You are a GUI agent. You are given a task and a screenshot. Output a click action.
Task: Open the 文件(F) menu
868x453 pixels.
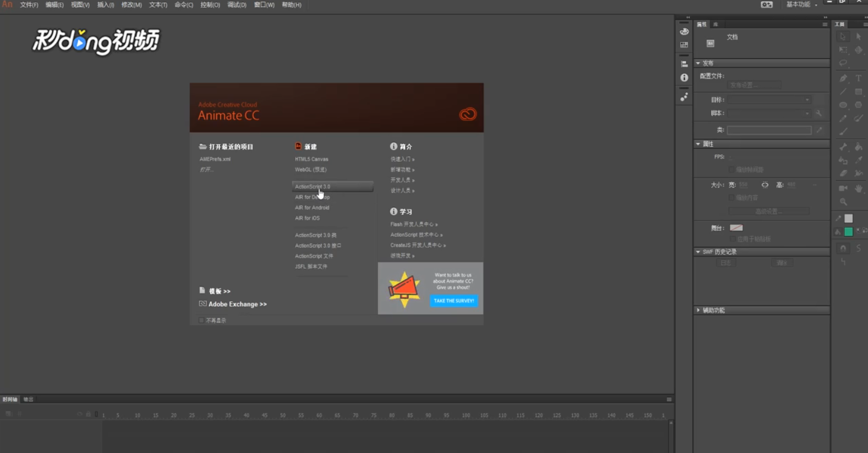coord(29,5)
